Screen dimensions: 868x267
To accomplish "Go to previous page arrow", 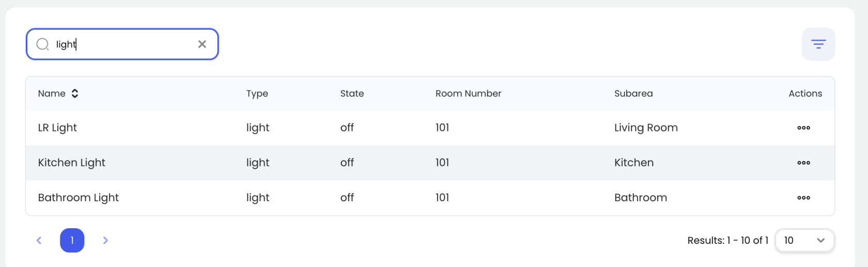I will point(39,240).
